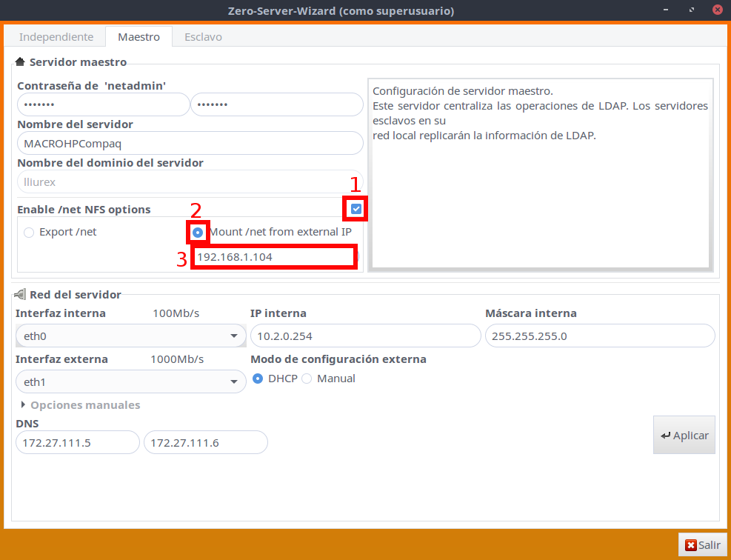Click the Nombre del servidor field
731x560 pixels.
[x=189, y=142]
